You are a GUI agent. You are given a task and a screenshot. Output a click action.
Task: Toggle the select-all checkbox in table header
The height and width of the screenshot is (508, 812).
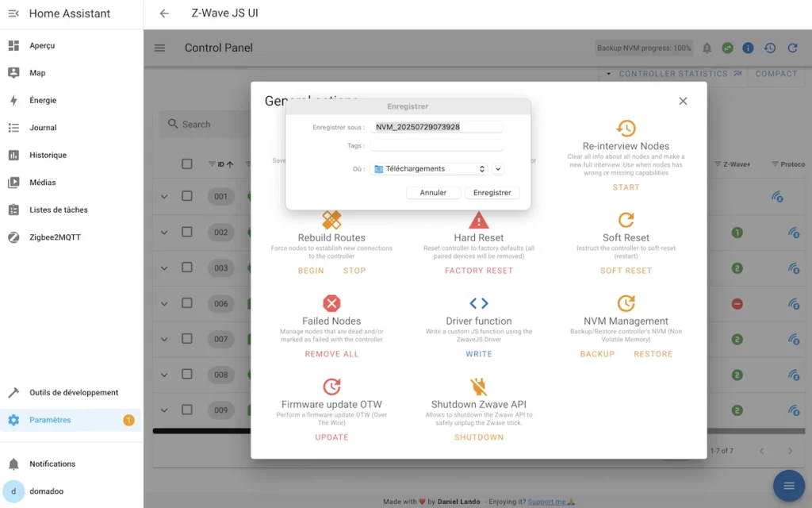point(187,164)
